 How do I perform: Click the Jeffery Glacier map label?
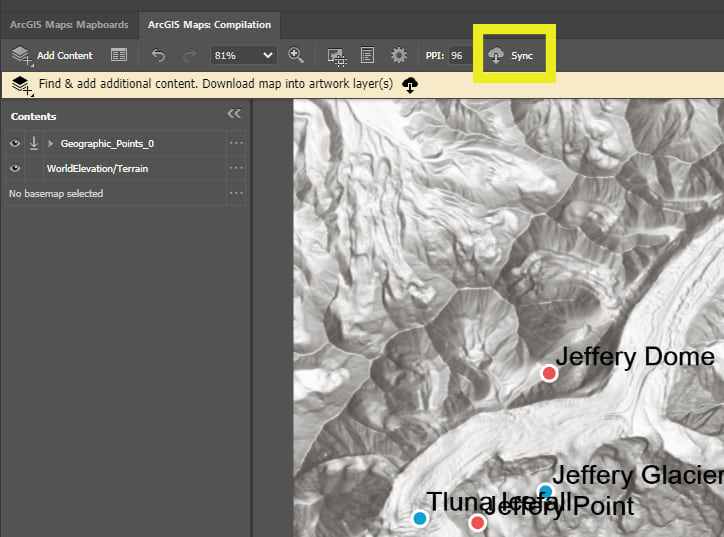click(638, 475)
